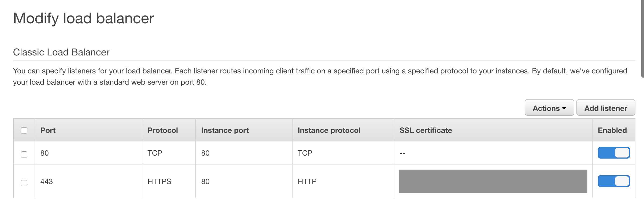This screenshot has width=644, height=210.
Task: Click the Add listener button
Action: pyautogui.click(x=606, y=108)
